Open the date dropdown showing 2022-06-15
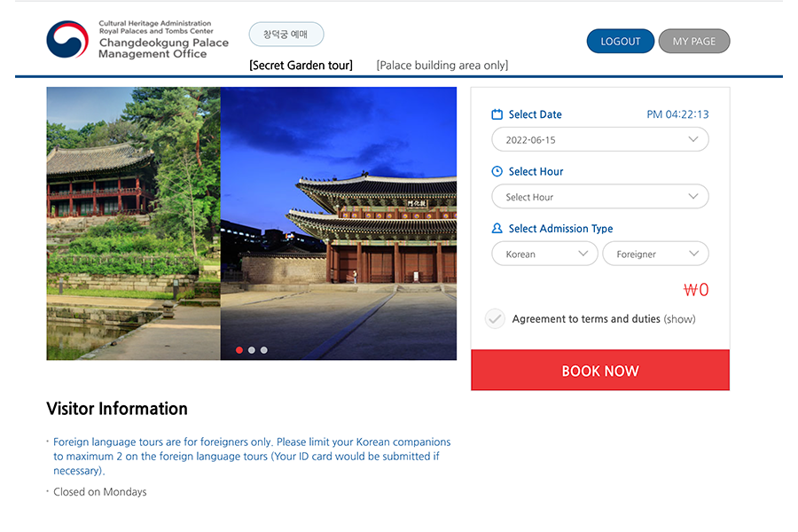The height and width of the screenshot is (532, 798). pyautogui.click(x=600, y=140)
